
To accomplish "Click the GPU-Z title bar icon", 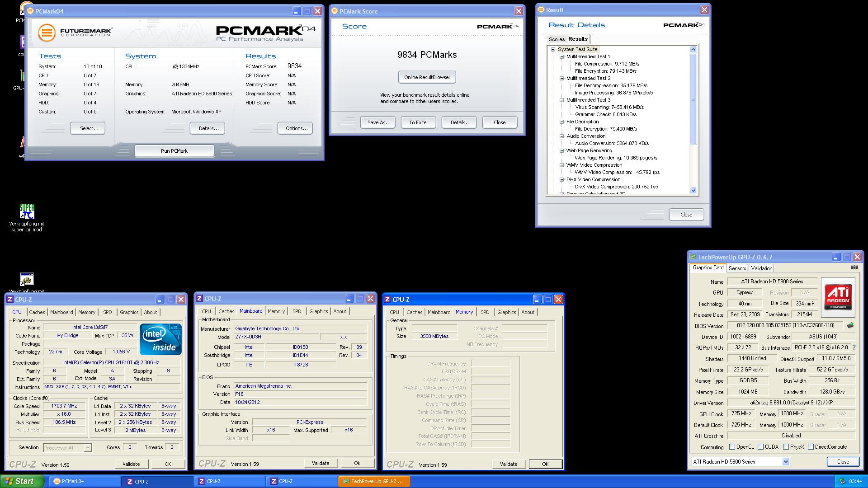I will 693,257.
